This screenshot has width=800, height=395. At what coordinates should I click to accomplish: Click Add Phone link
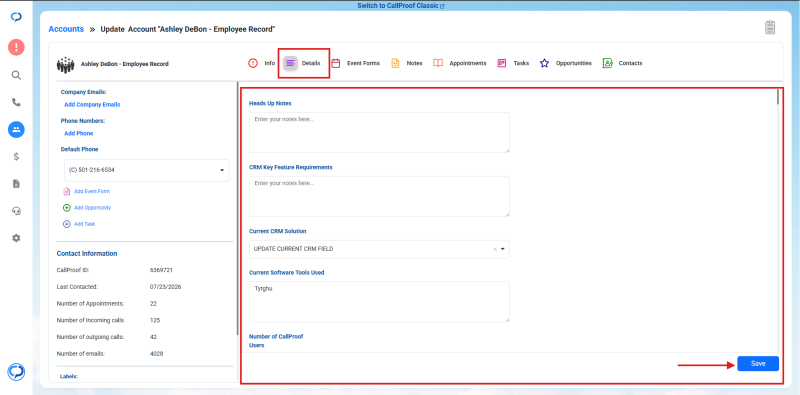79,133
